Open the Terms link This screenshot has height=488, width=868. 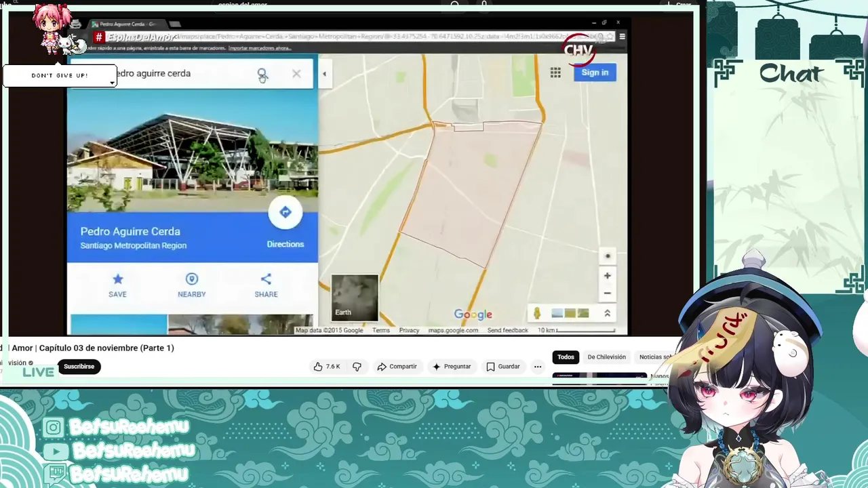pos(380,330)
